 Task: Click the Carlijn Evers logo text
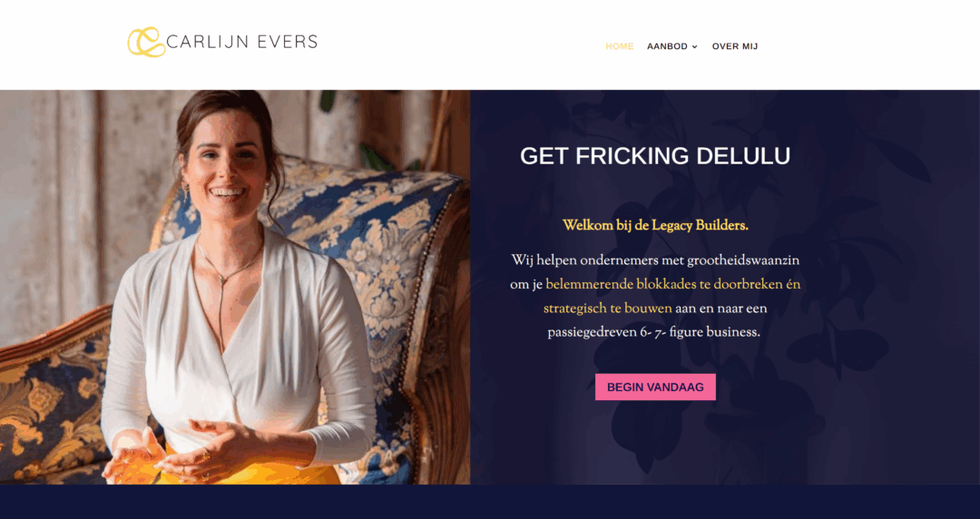coord(242,42)
